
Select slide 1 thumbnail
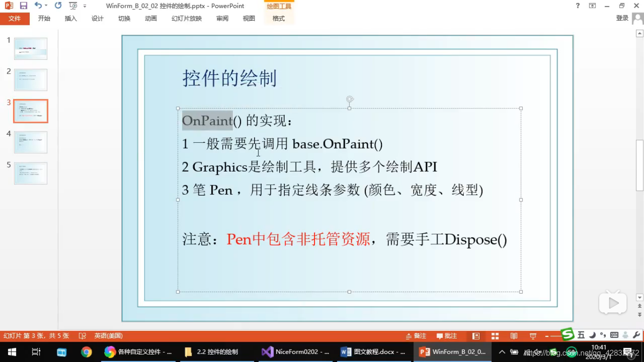tap(31, 49)
